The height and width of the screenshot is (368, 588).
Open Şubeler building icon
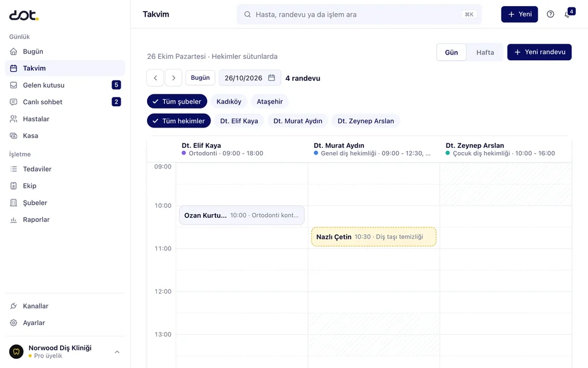pyautogui.click(x=13, y=203)
